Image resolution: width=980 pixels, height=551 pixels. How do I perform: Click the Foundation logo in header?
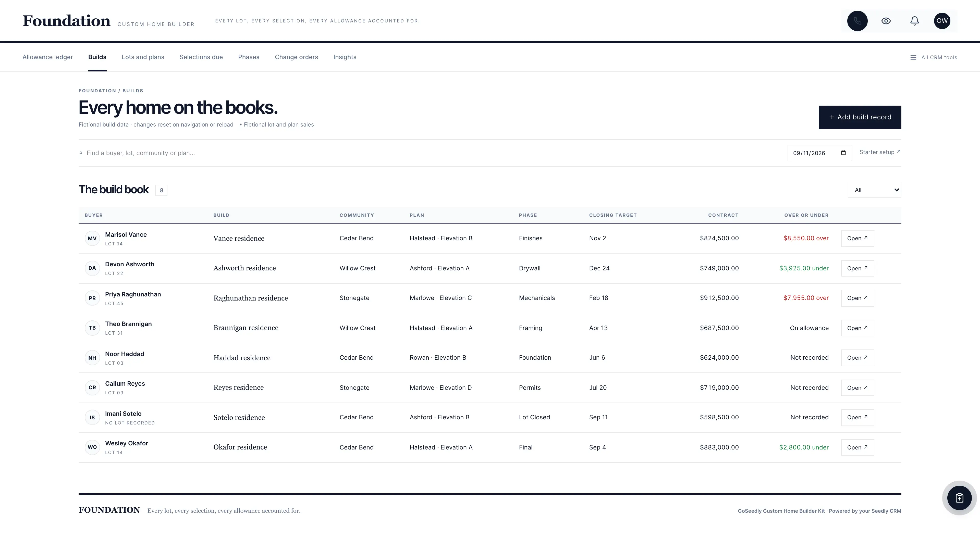click(67, 21)
